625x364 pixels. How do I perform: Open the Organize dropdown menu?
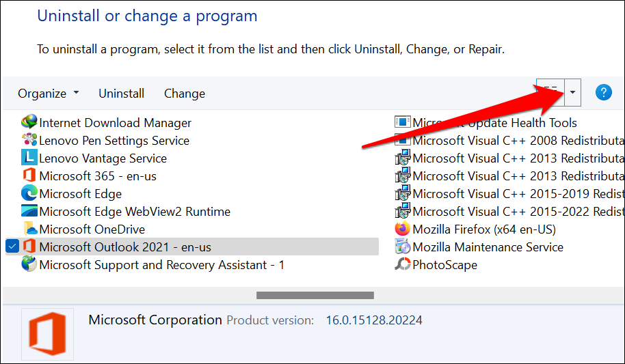pyautogui.click(x=49, y=94)
